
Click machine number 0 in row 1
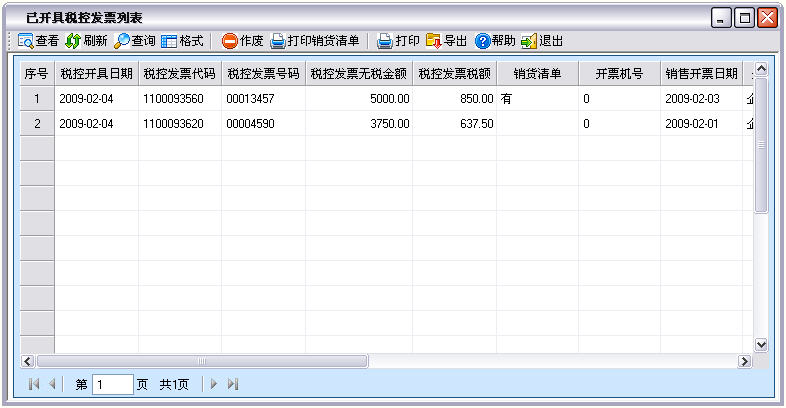coord(620,99)
